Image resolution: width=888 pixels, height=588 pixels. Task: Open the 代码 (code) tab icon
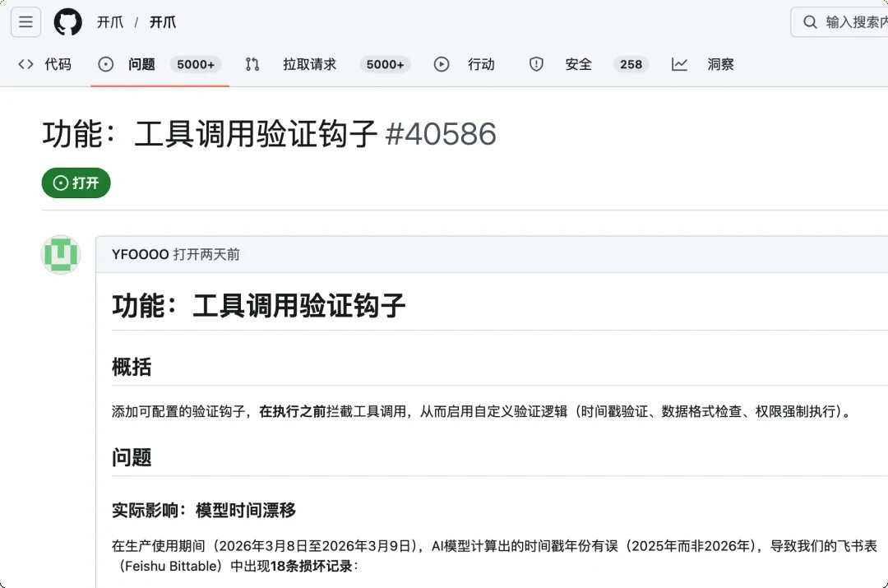25,63
